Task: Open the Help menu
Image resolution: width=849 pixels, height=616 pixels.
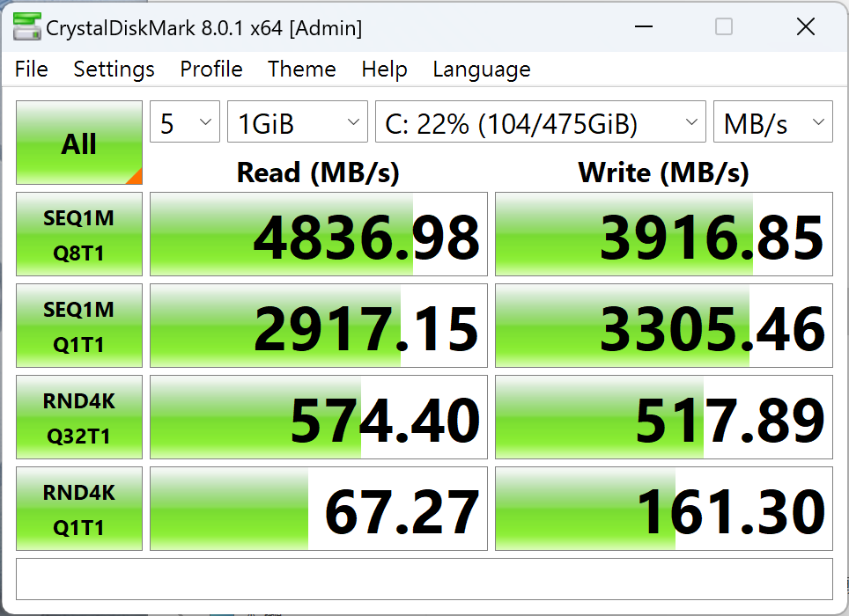Action: (385, 70)
